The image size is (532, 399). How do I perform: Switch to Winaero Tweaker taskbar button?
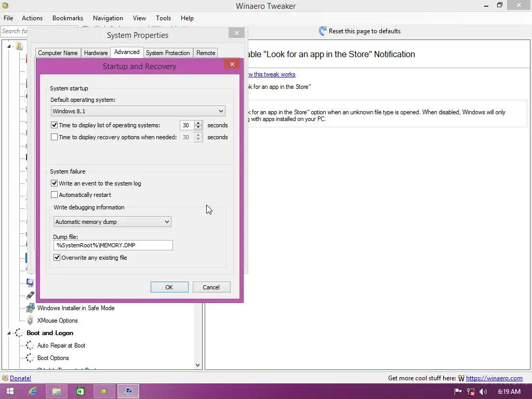[x=104, y=391]
